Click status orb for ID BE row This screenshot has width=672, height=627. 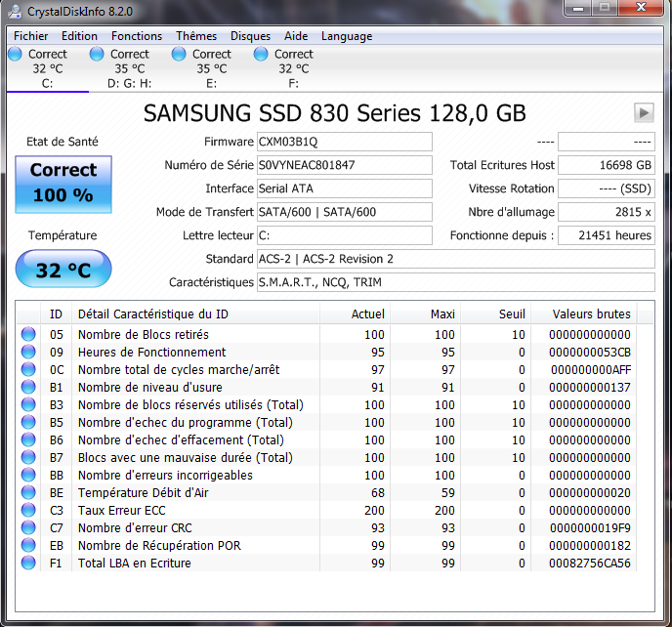point(28,492)
